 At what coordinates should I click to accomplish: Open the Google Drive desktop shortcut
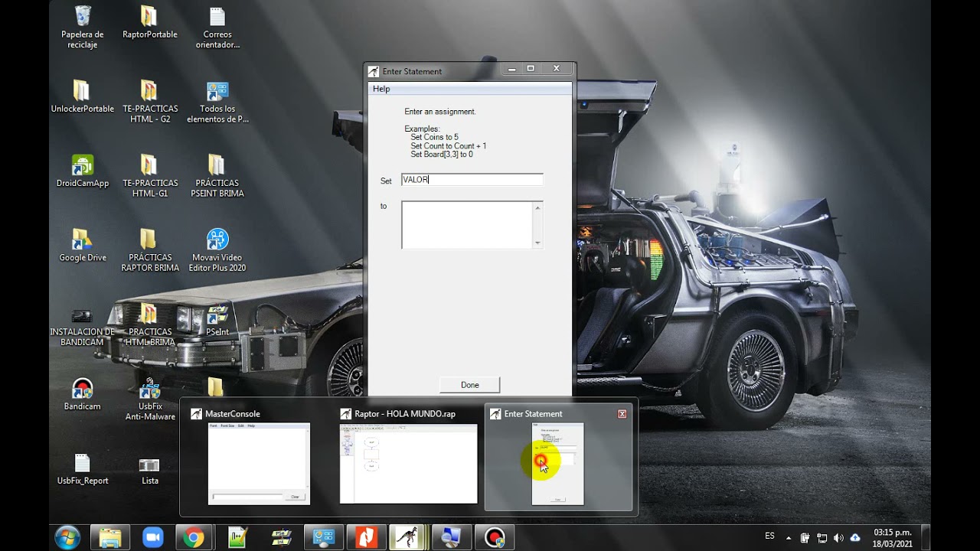(83, 245)
